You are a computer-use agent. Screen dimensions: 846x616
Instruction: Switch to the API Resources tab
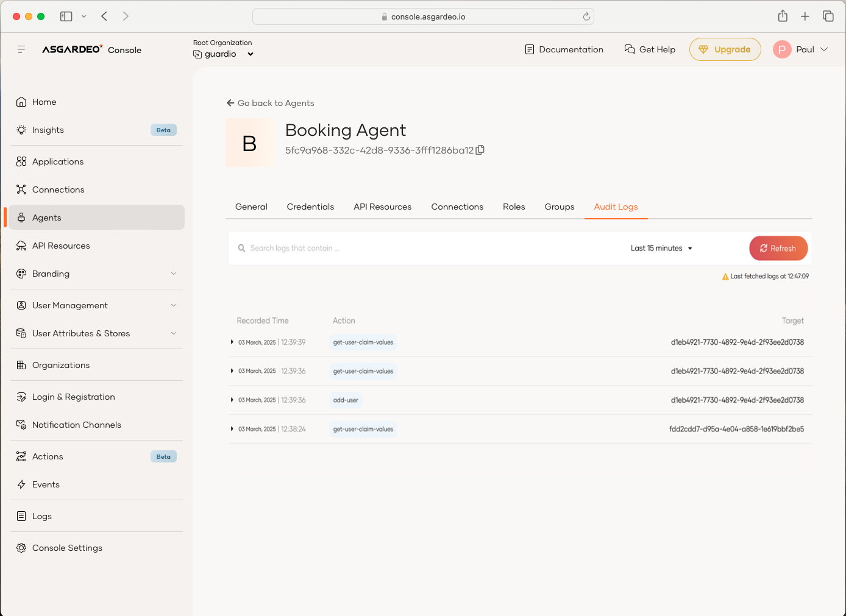(x=382, y=207)
